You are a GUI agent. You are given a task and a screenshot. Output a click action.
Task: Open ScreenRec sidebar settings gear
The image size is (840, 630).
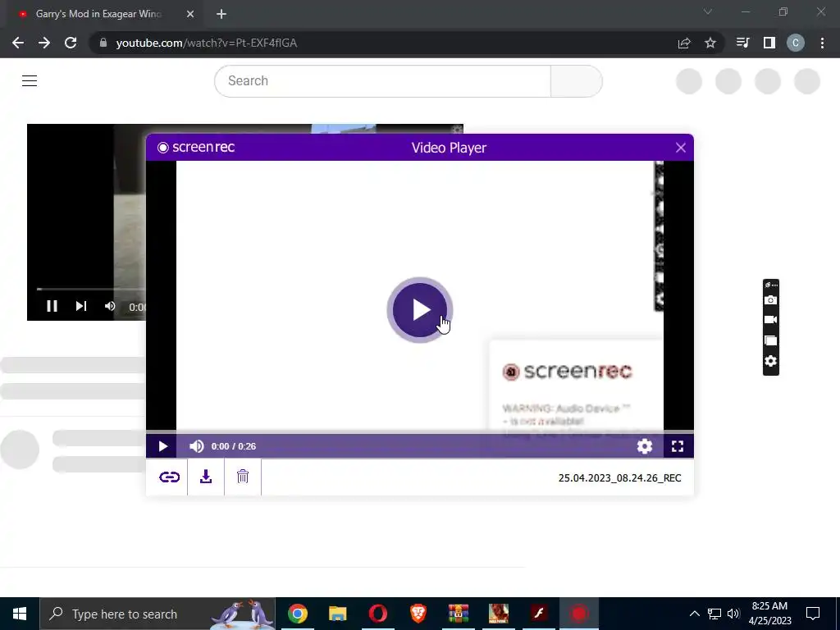tap(770, 361)
